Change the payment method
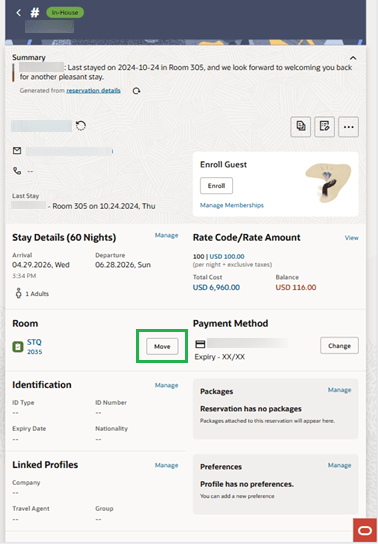 pyautogui.click(x=339, y=346)
